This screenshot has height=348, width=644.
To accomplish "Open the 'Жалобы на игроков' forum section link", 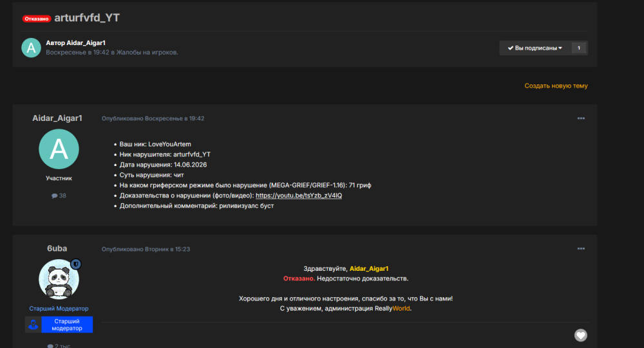I will (x=147, y=52).
